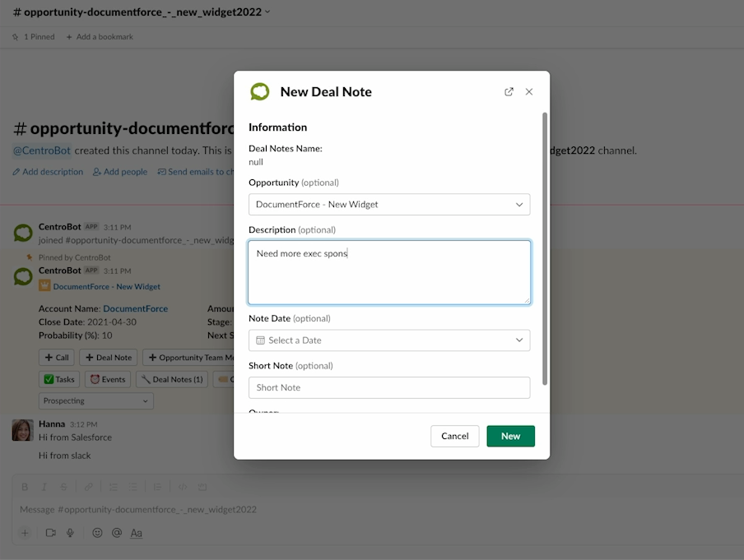Click the inline code icon
744x560 pixels.
[182, 487]
